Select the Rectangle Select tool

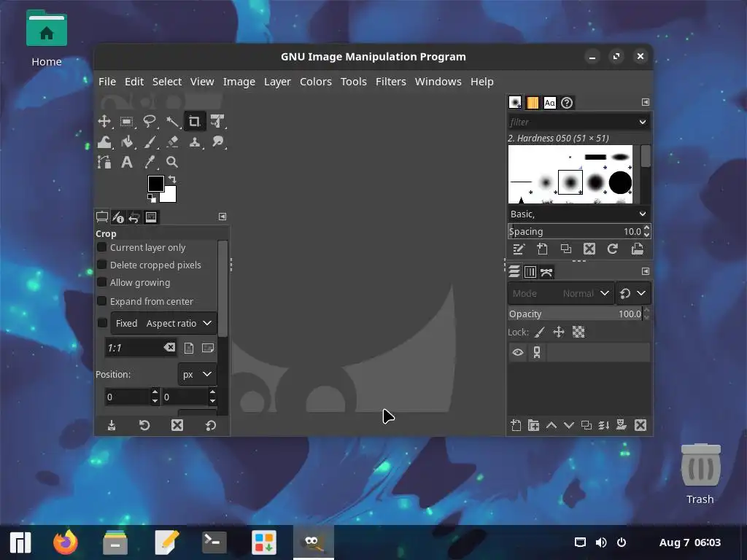click(127, 122)
